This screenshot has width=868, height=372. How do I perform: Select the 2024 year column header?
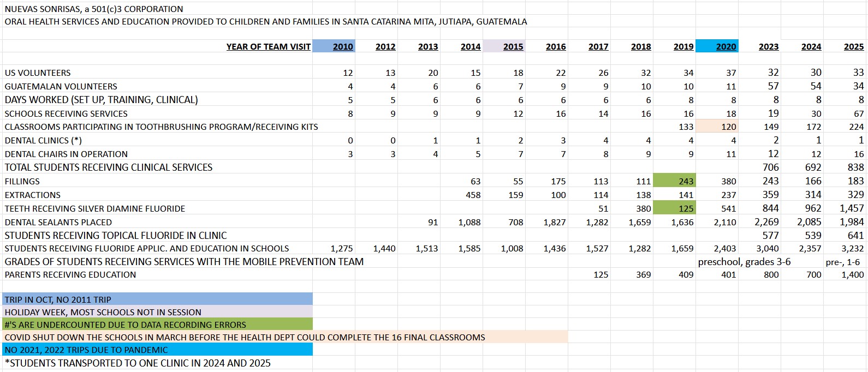[811, 47]
